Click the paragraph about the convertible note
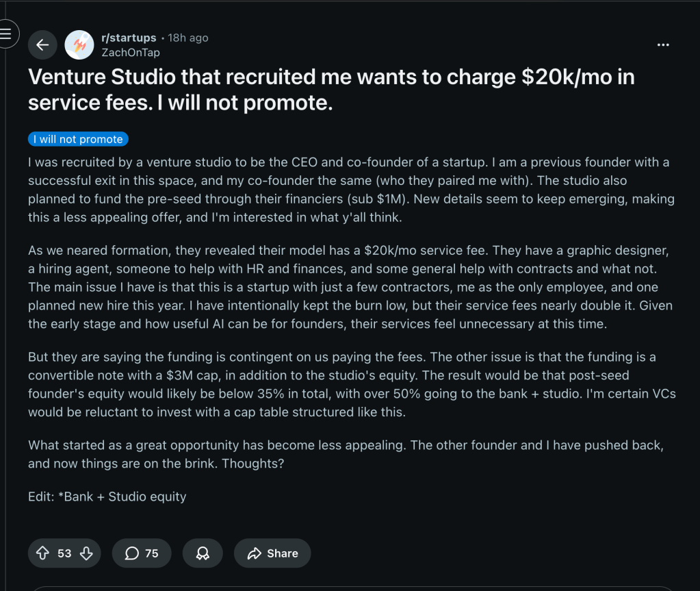The image size is (700, 591). tap(349, 384)
